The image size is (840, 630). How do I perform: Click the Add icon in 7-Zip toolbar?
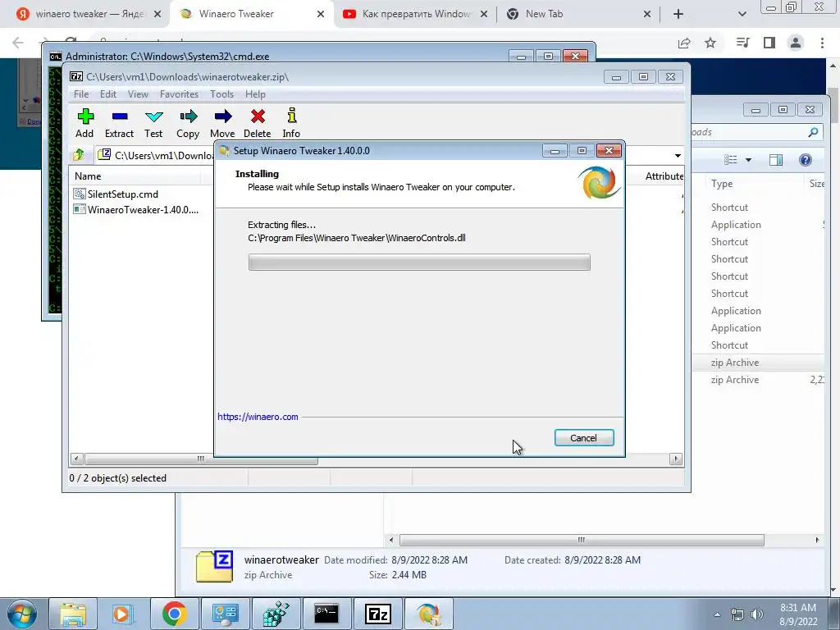[84, 123]
